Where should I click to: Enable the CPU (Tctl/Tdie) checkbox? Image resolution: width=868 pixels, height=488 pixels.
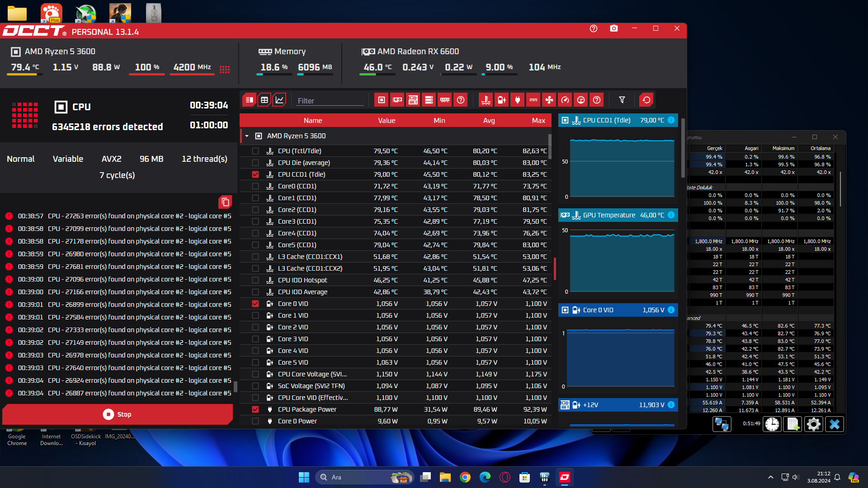(x=255, y=151)
